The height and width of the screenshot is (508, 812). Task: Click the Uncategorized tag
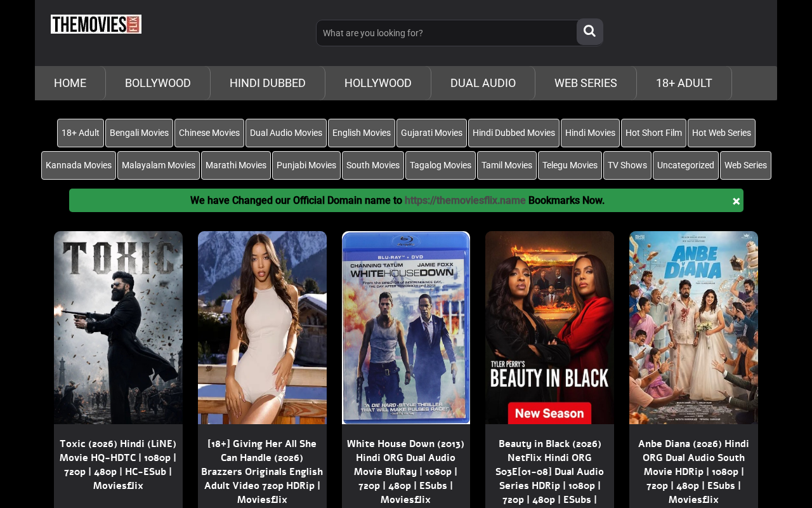[686, 165]
